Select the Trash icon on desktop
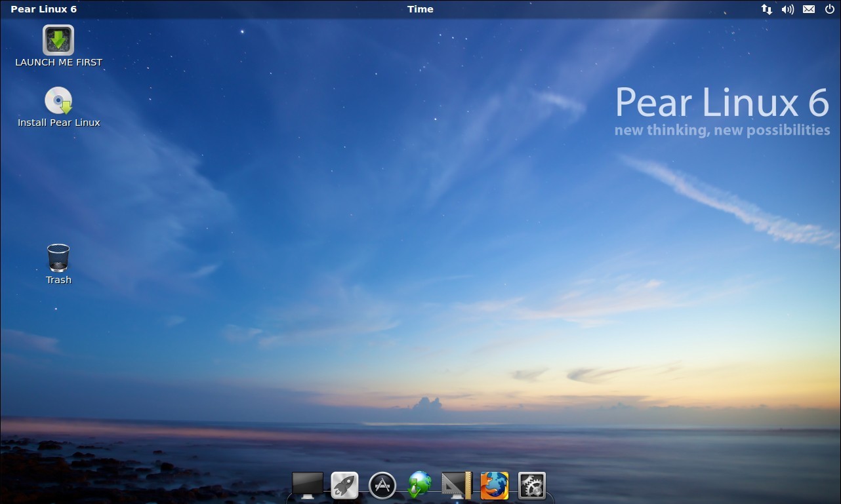841x504 pixels. (x=58, y=258)
